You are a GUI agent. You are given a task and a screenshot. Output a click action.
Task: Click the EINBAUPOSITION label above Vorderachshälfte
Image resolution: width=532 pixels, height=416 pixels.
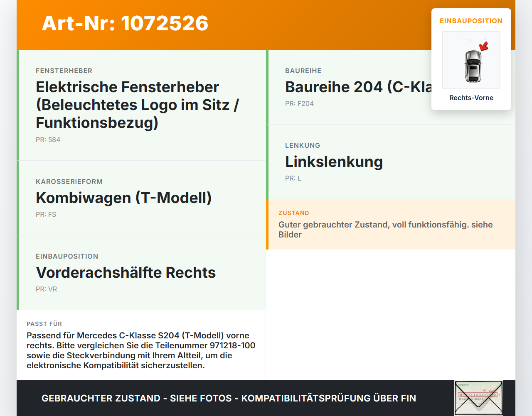point(67,256)
